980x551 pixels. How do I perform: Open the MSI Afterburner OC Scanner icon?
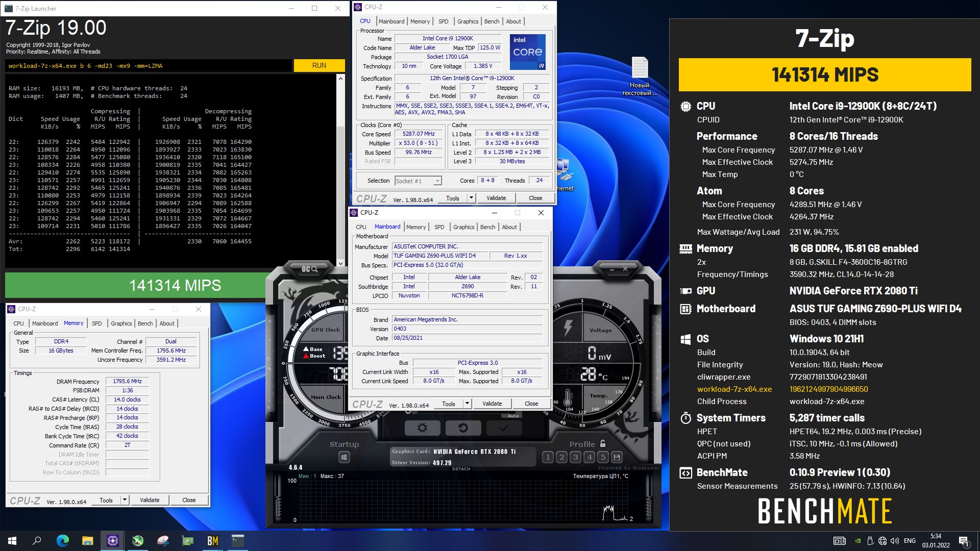pyautogui.click(x=309, y=269)
